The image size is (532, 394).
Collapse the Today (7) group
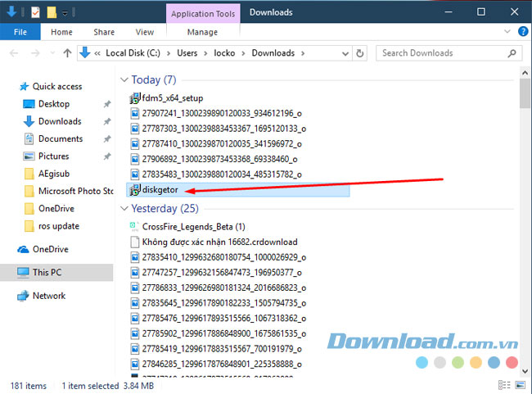[124, 79]
